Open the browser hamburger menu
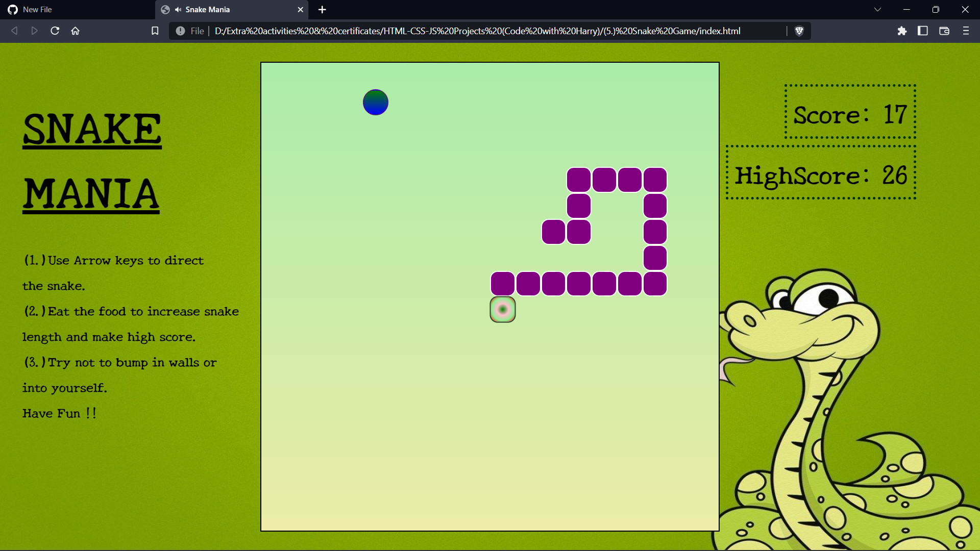The height and width of the screenshot is (551, 980). coord(966,31)
